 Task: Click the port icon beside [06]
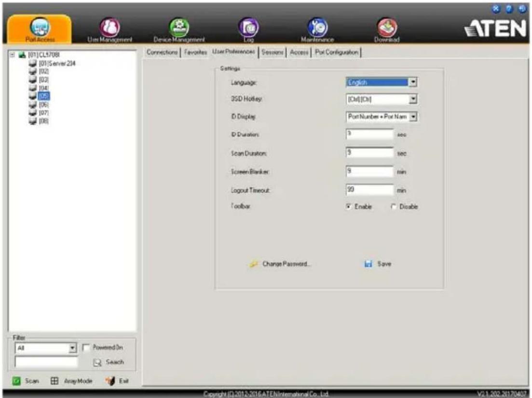click(33, 105)
